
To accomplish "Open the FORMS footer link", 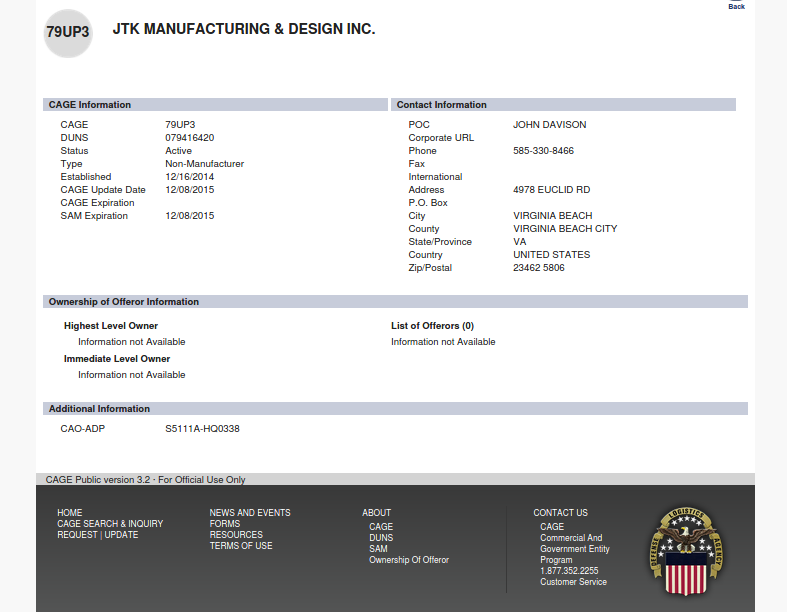I will (225, 524).
